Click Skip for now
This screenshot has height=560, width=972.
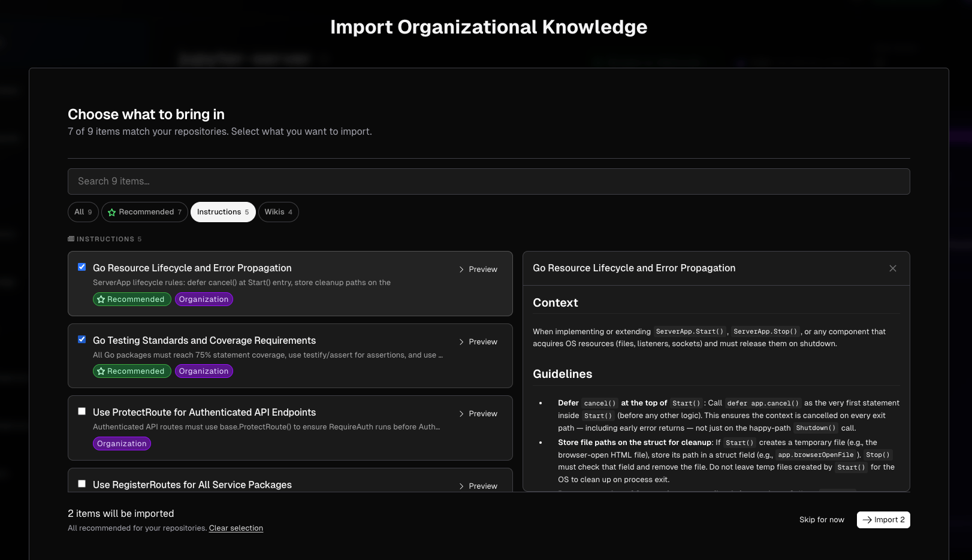(x=822, y=520)
